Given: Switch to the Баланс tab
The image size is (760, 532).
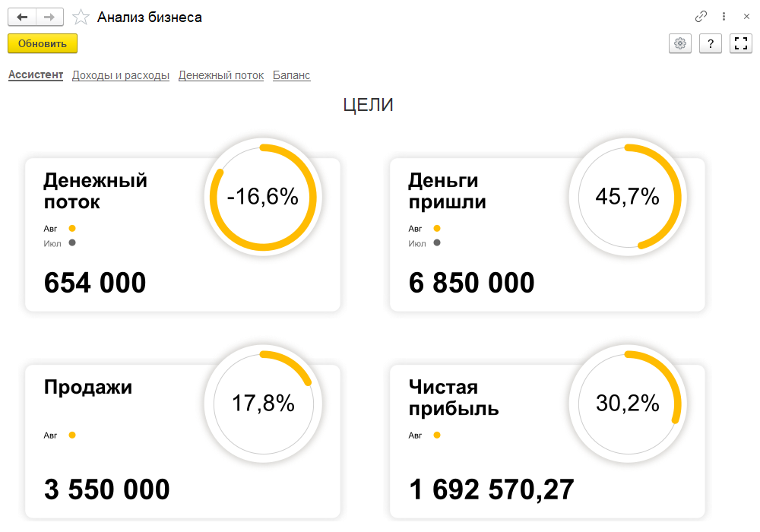Looking at the screenshot, I should point(291,75).
